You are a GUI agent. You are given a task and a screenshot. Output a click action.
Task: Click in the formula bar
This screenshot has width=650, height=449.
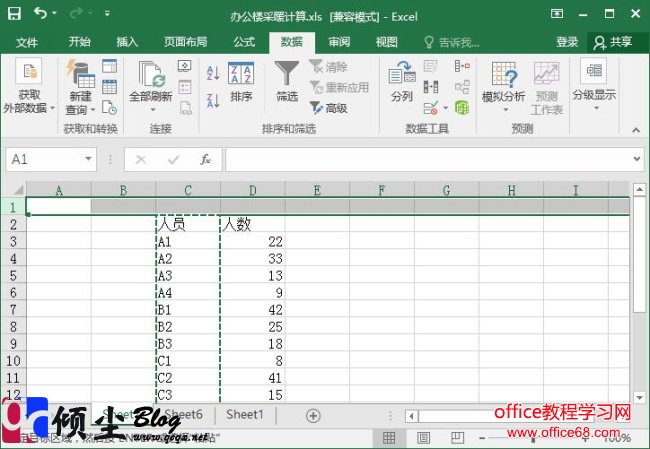427,159
